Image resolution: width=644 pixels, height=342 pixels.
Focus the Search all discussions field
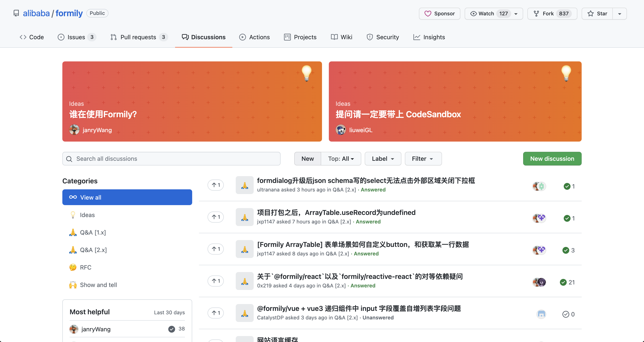[171, 158]
